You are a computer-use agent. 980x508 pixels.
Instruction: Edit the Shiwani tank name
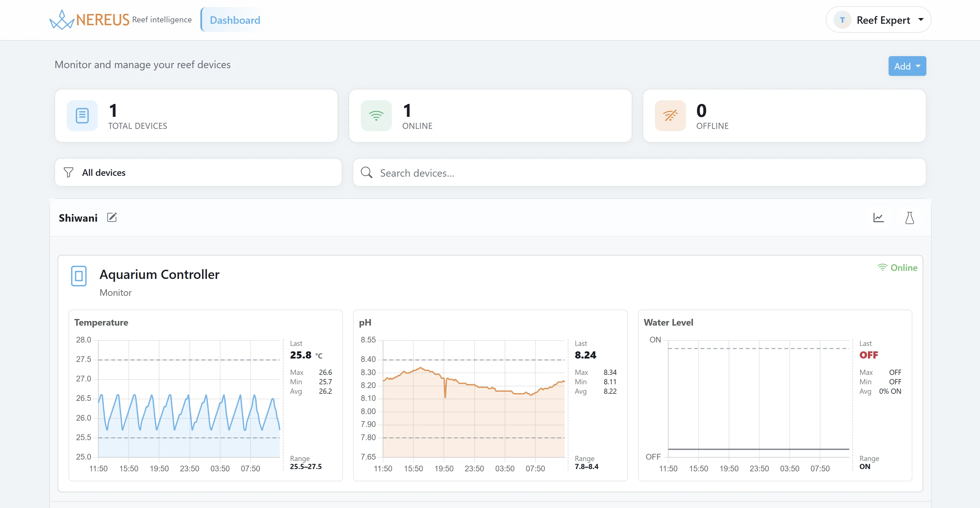pyautogui.click(x=112, y=217)
